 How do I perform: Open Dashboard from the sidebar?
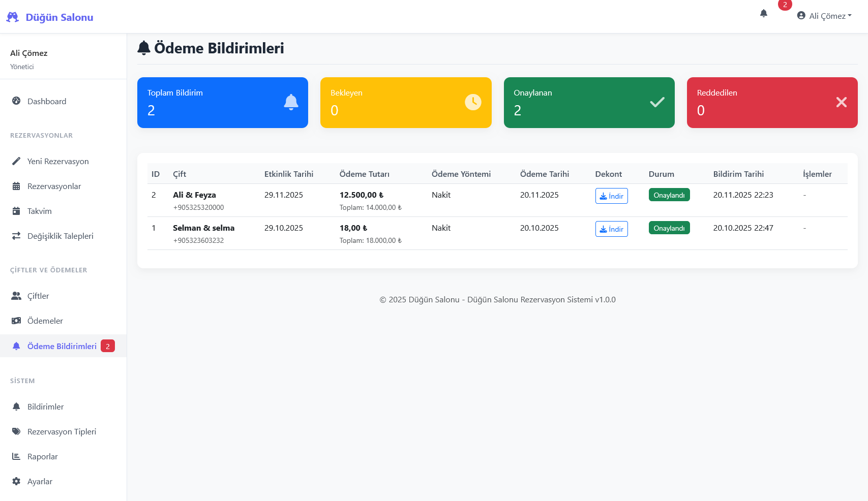[x=46, y=101]
